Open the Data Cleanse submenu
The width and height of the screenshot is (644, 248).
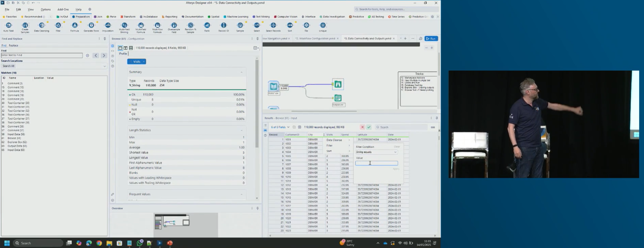point(338,140)
